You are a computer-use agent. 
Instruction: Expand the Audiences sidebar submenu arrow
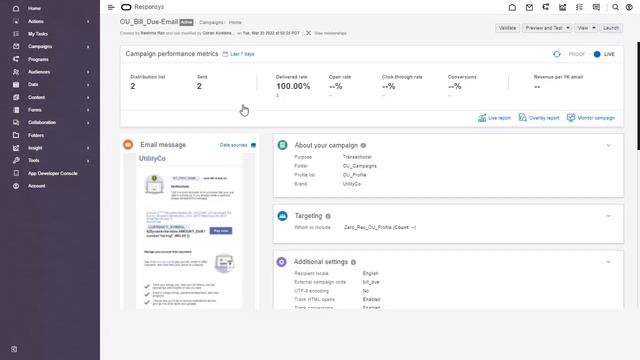point(88,72)
